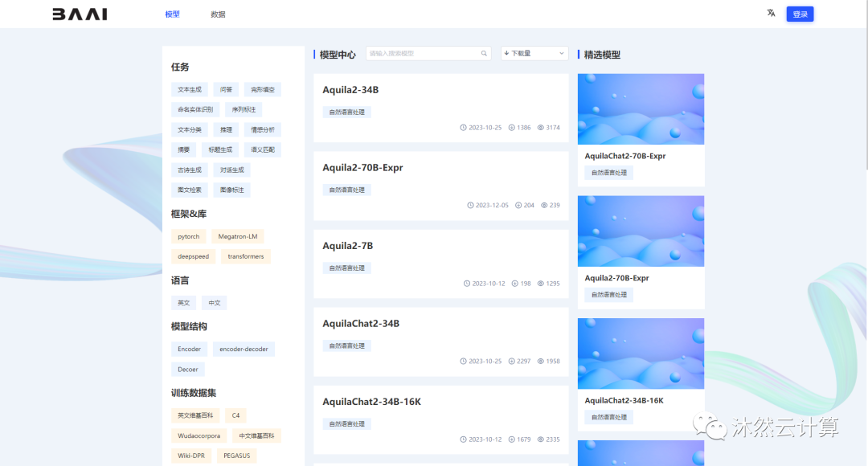Filter by deepspeed framework tag
Viewport: 868px width, 466px height.
(193, 256)
